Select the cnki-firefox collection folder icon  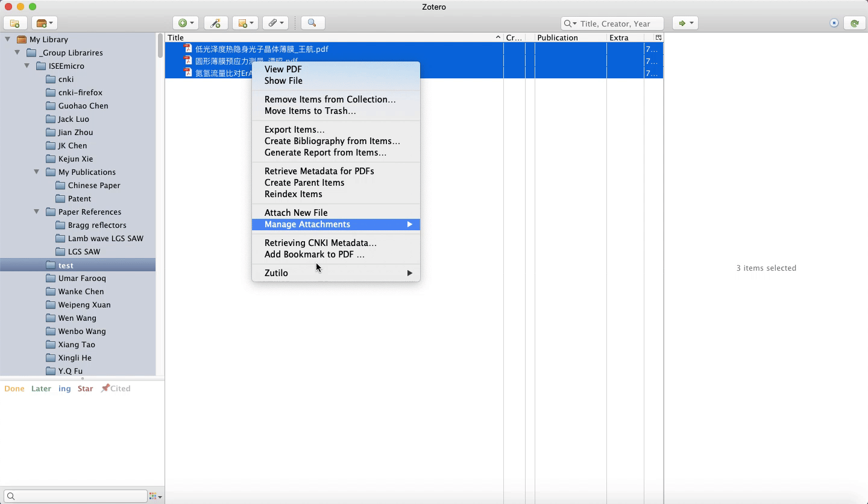pos(51,92)
